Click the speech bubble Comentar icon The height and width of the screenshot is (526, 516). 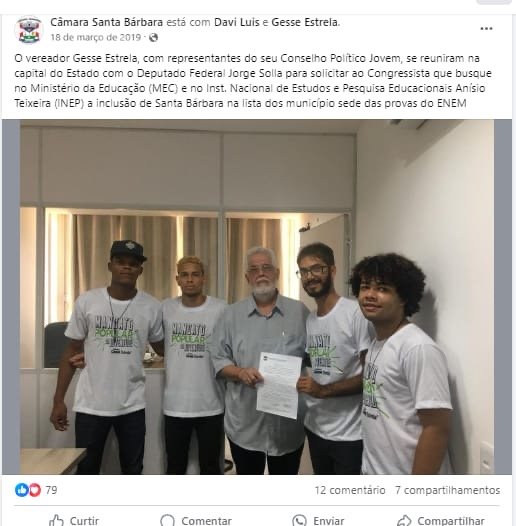pos(167,521)
